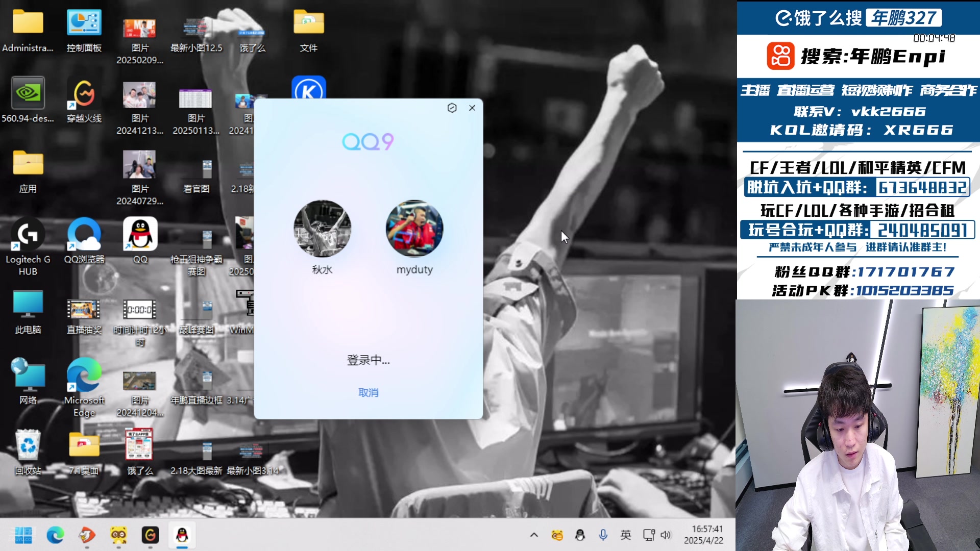Open the clock showing 16:57:41
Image resolution: width=980 pixels, height=551 pixels.
pos(704,535)
